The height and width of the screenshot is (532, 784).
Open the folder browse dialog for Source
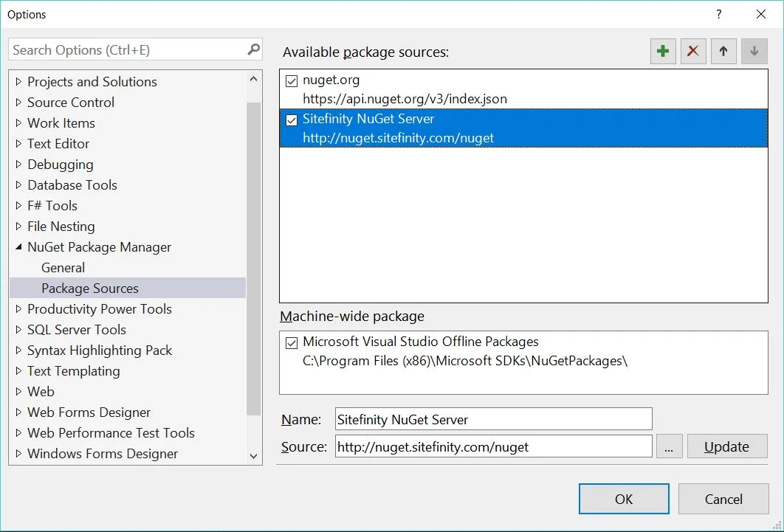pos(669,446)
